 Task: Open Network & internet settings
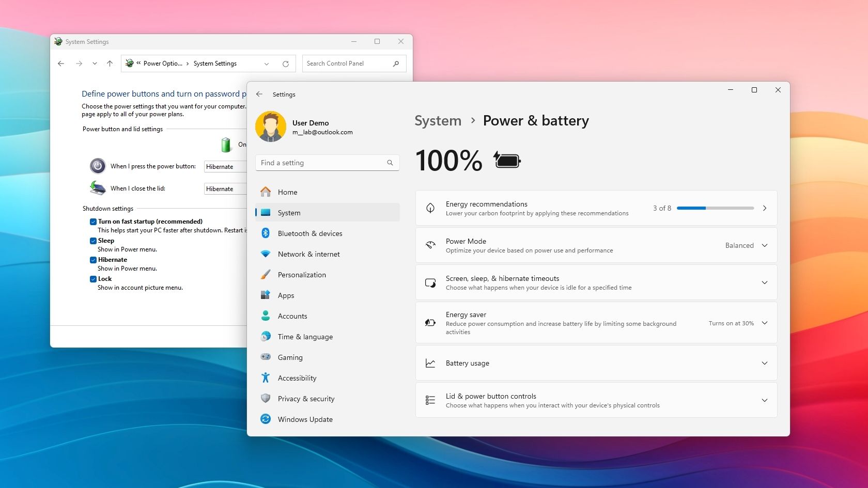(x=308, y=254)
